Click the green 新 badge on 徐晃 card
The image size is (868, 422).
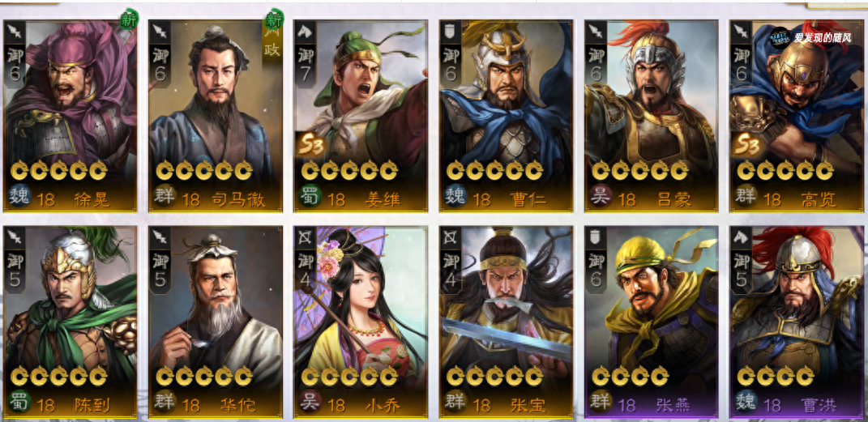point(128,19)
